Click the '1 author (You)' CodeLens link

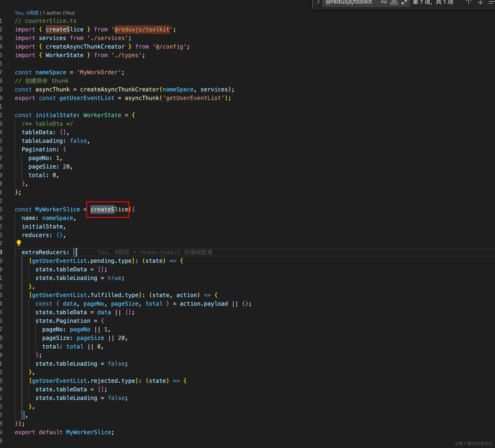click(x=59, y=13)
